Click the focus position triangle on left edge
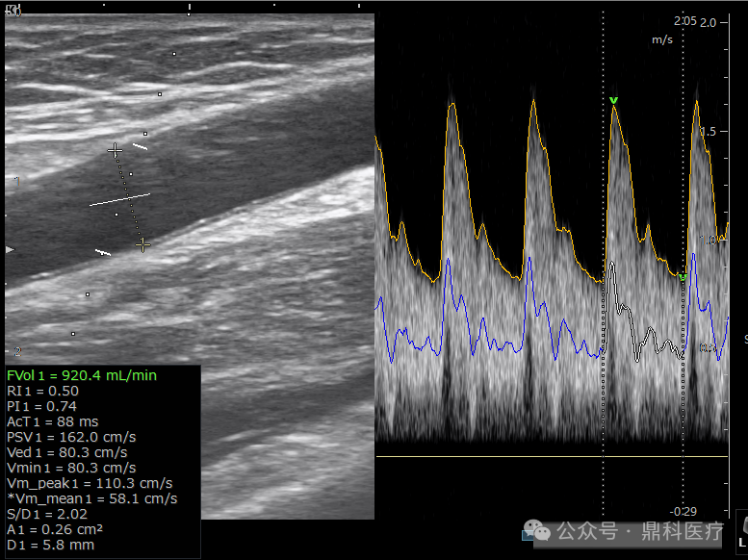 point(10,249)
